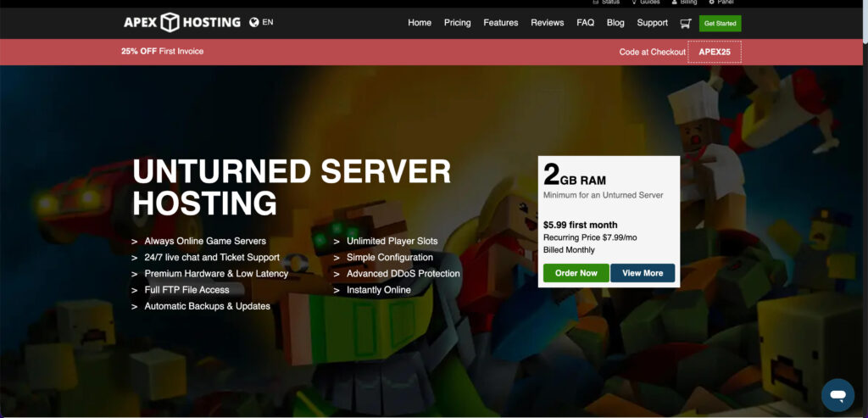Click "24/7 live chat and Ticket Support"
The height and width of the screenshot is (418, 868).
212,258
